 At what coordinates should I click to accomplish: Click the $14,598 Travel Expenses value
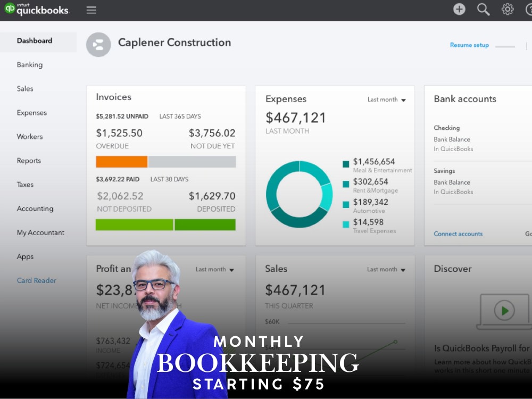368,222
